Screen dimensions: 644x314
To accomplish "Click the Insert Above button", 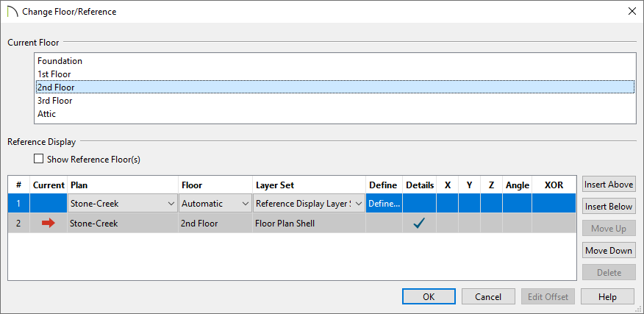I will 609,184.
